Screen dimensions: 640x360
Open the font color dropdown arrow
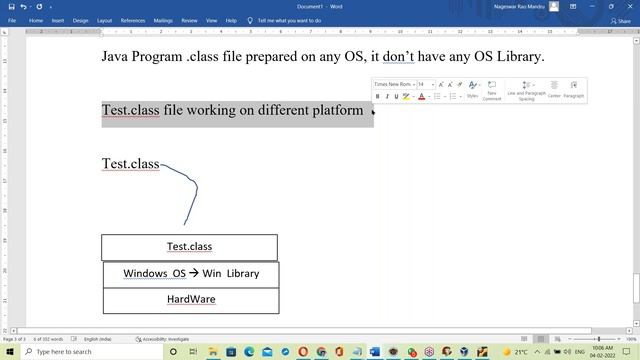(x=429, y=97)
